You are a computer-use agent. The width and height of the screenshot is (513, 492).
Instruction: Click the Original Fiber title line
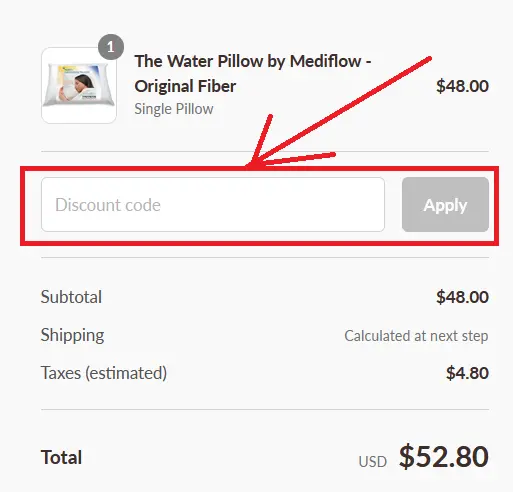point(185,86)
